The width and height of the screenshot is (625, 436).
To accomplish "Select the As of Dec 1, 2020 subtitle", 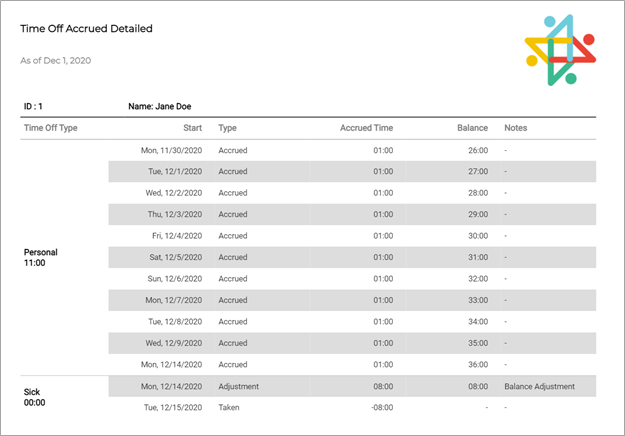I will coord(55,61).
